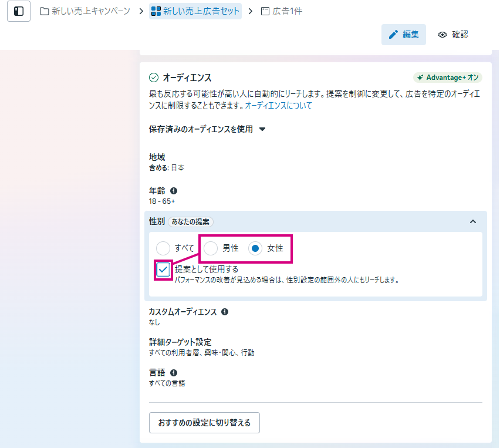500x448 pixels.
Task: Collapse the 性別 section chevron
Action: pyautogui.click(x=473, y=221)
